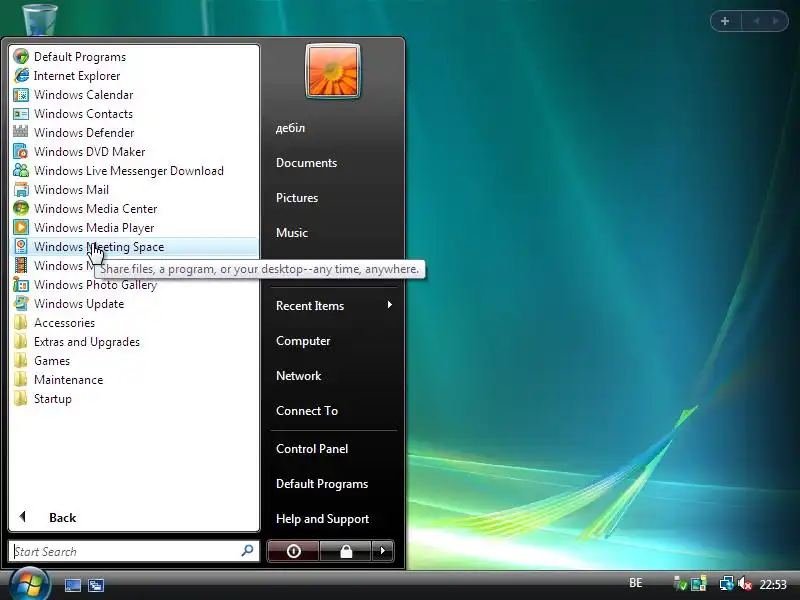800x600 pixels.
Task: Click the Windows Mail icon
Action: coord(21,190)
